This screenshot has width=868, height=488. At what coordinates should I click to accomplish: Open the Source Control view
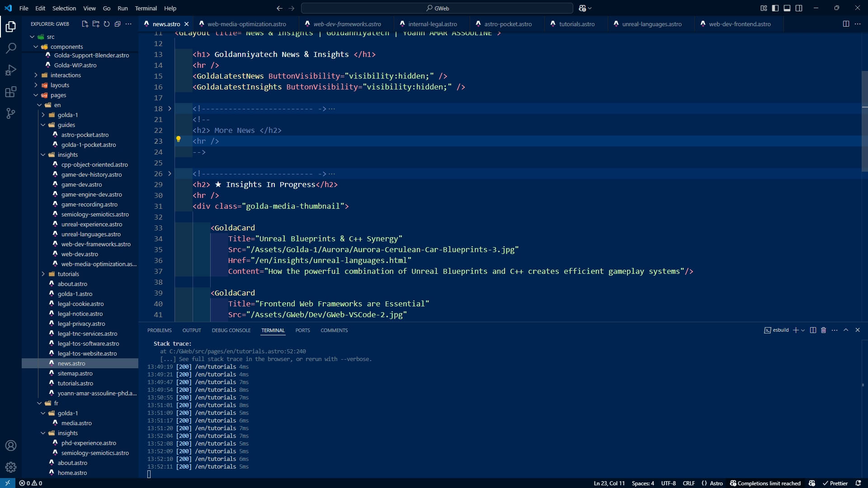(x=10, y=113)
